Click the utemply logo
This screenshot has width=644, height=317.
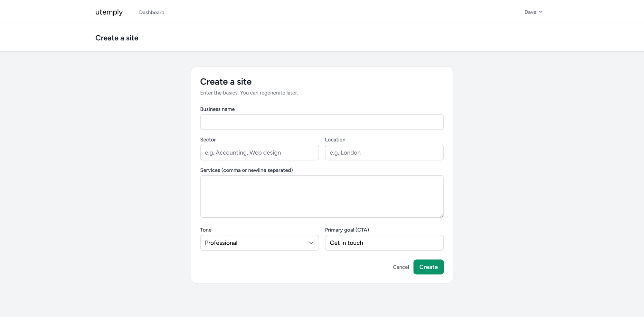[x=109, y=12]
